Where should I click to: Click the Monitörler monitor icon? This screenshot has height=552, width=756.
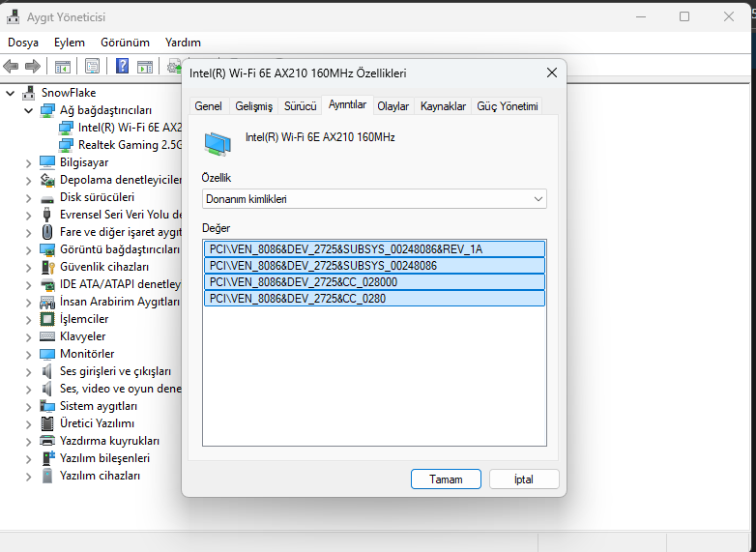pos(47,354)
